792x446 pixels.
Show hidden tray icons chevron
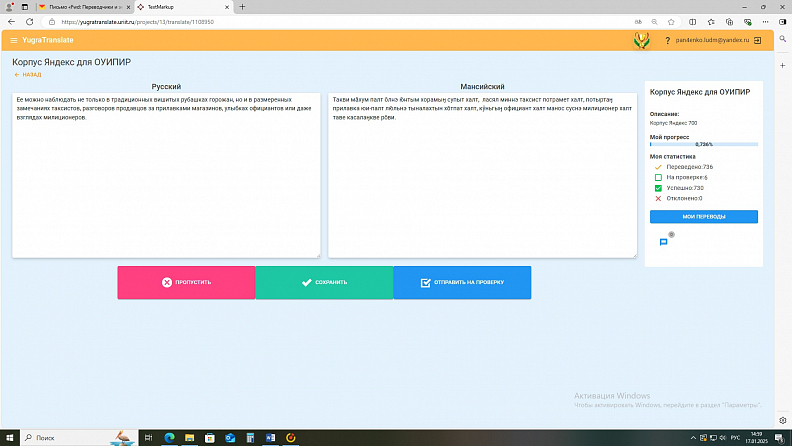click(x=693, y=438)
